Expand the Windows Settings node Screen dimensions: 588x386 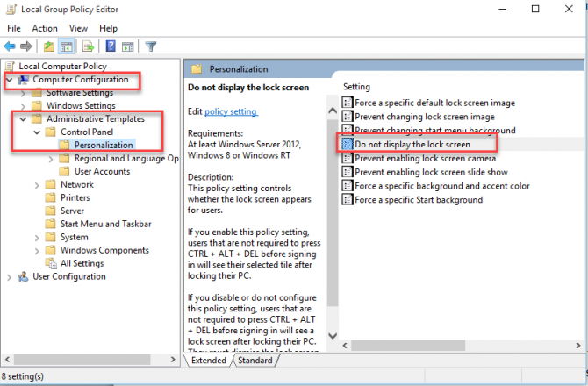point(23,106)
